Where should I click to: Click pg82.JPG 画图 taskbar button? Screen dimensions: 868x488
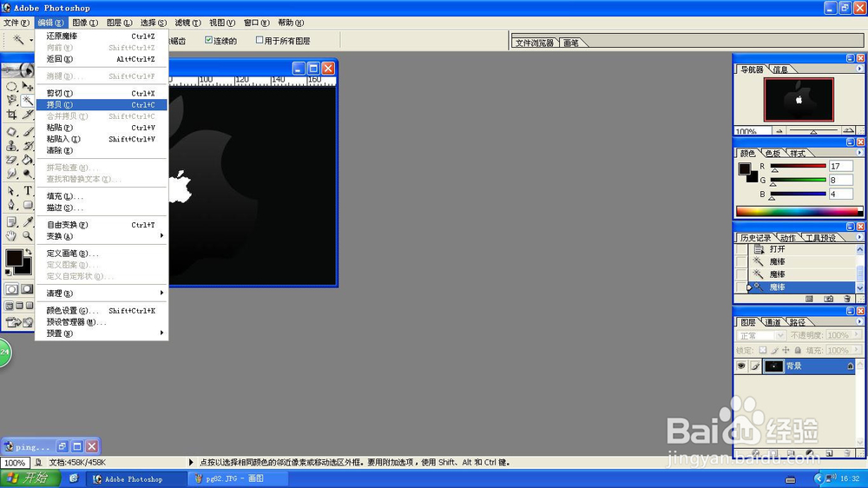point(237,478)
